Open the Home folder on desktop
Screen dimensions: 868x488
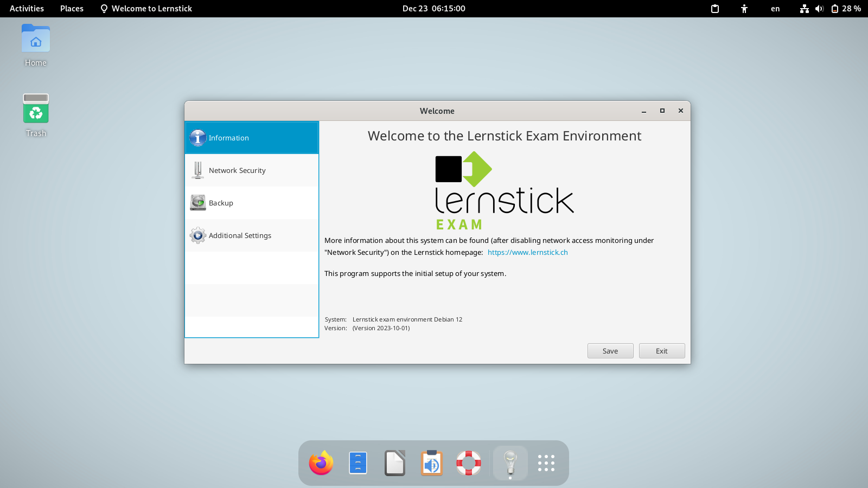[x=36, y=46]
